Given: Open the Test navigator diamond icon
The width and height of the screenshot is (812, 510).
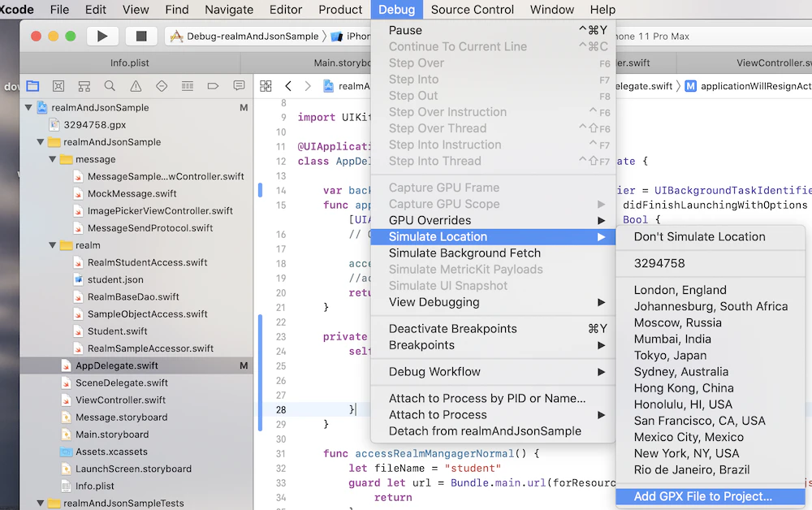Looking at the screenshot, I should (162, 86).
